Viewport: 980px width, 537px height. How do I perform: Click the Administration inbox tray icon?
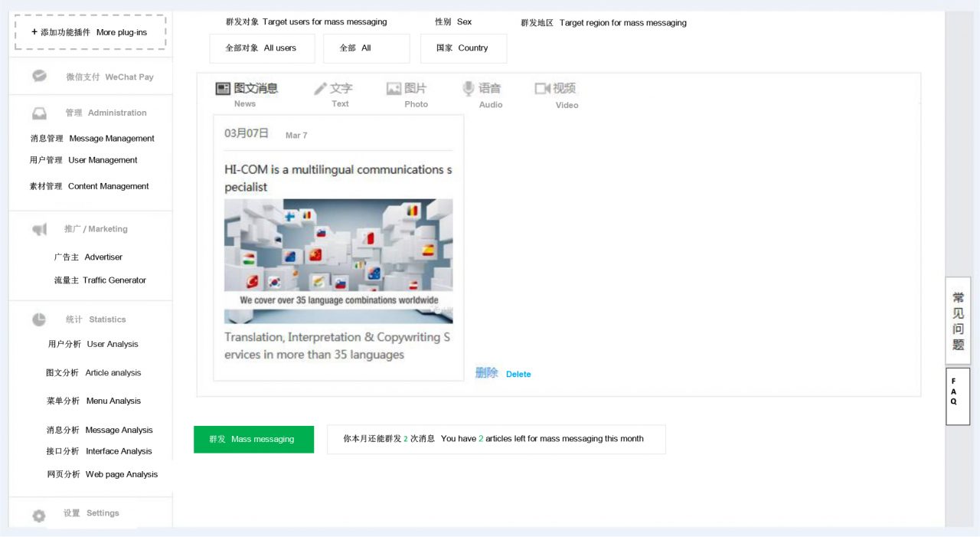point(39,113)
